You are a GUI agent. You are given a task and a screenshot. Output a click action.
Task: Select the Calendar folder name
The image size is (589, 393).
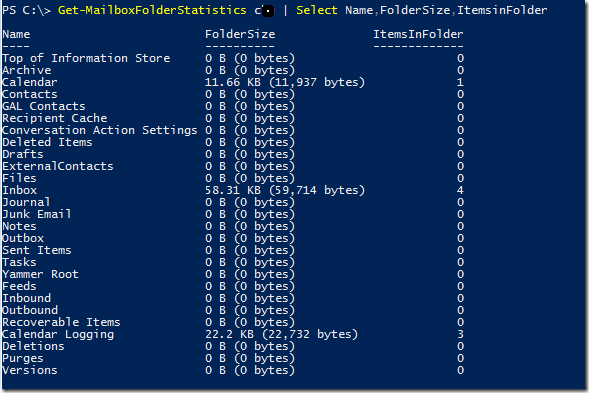tap(30, 82)
